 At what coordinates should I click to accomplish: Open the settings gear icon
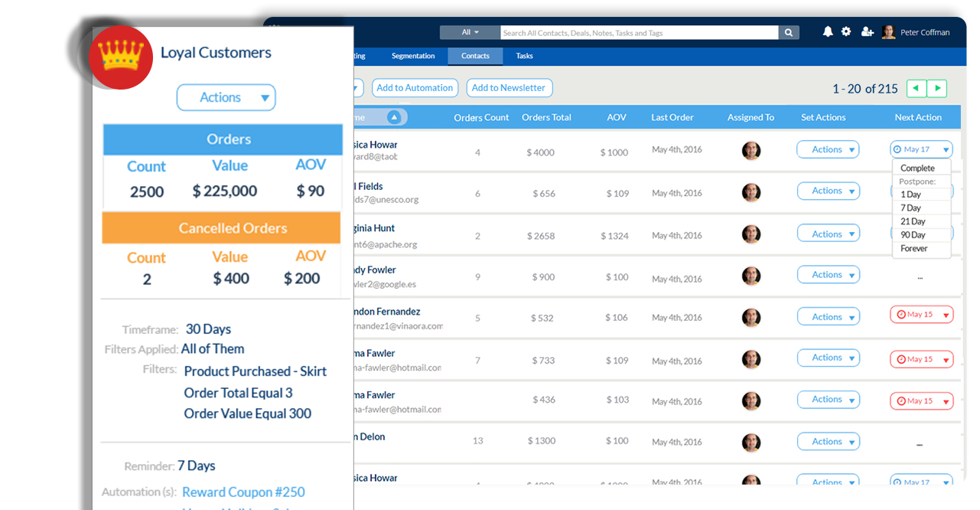click(x=846, y=32)
